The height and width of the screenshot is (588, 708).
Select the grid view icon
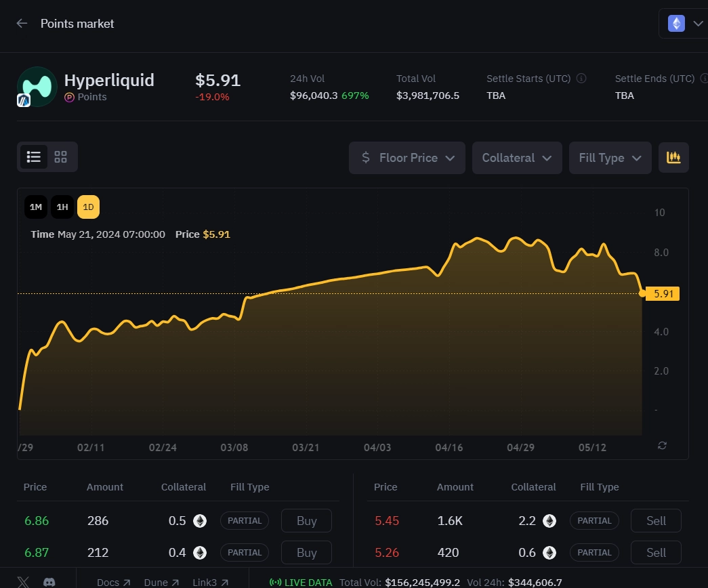click(60, 156)
